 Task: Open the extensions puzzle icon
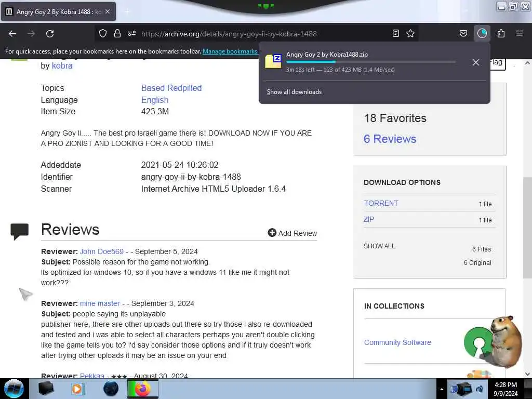pyautogui.click(x=501, y=33)
